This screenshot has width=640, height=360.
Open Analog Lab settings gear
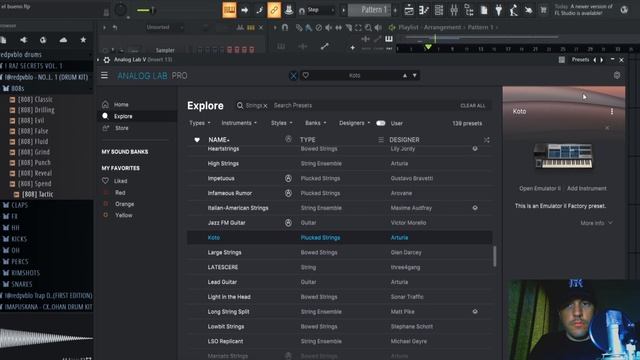click(x=617, y=76)
